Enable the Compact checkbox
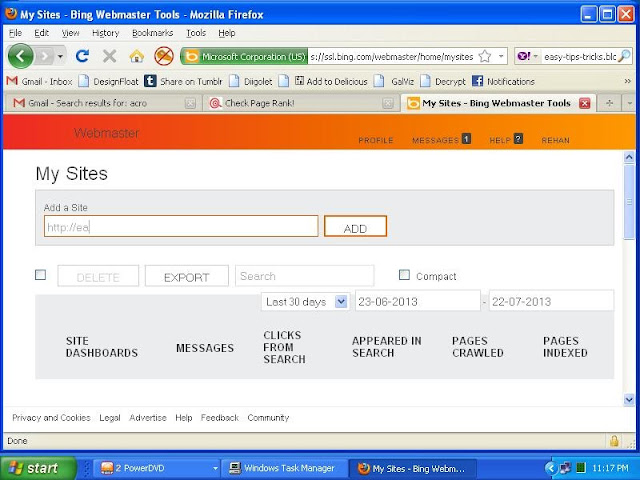Viewport: 640px width, 480px height. coord(404,275)
